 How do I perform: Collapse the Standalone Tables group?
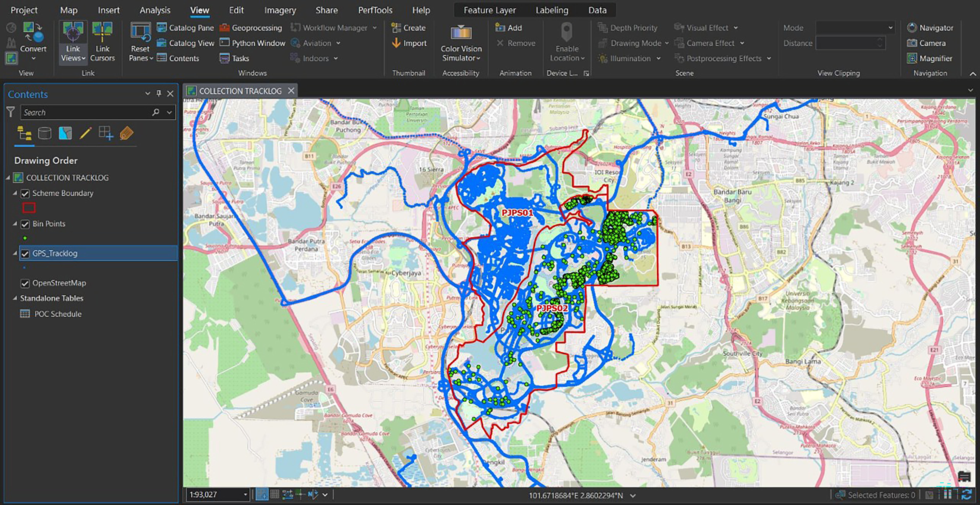(15, 298)
